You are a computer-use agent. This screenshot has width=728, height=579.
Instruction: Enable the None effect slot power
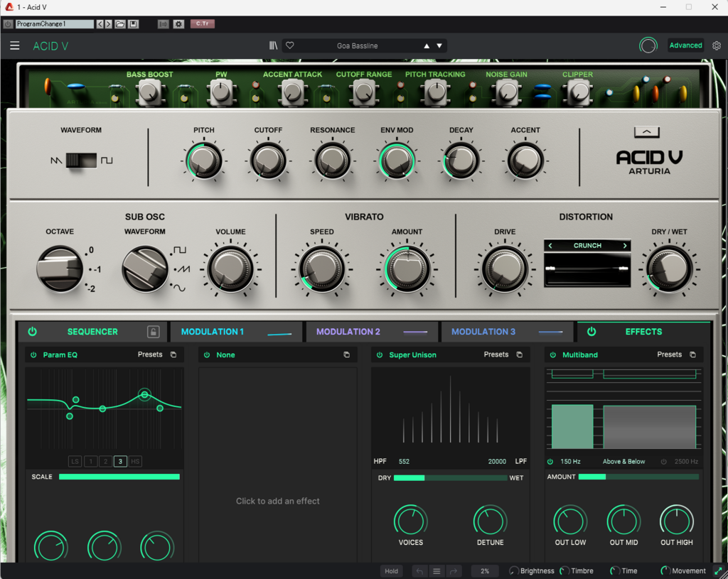[207, 355]
